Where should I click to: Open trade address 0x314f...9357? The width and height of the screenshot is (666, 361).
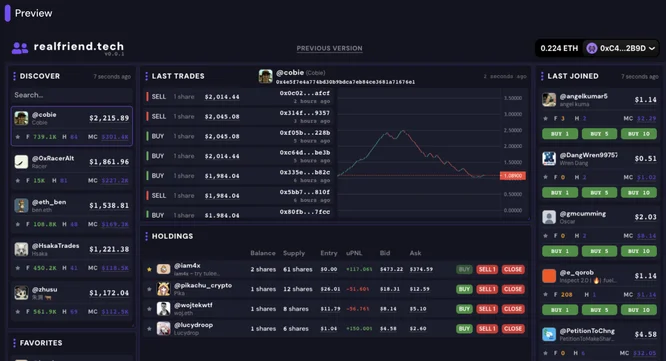pyautogui.click(x=305, y=113)
